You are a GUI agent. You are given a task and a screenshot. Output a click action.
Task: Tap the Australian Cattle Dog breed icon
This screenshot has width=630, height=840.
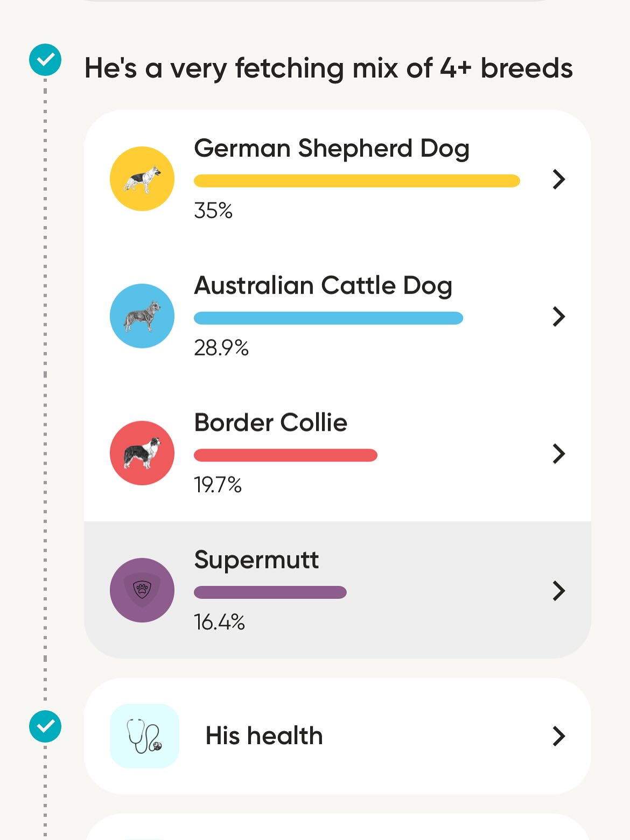[142, 316]
